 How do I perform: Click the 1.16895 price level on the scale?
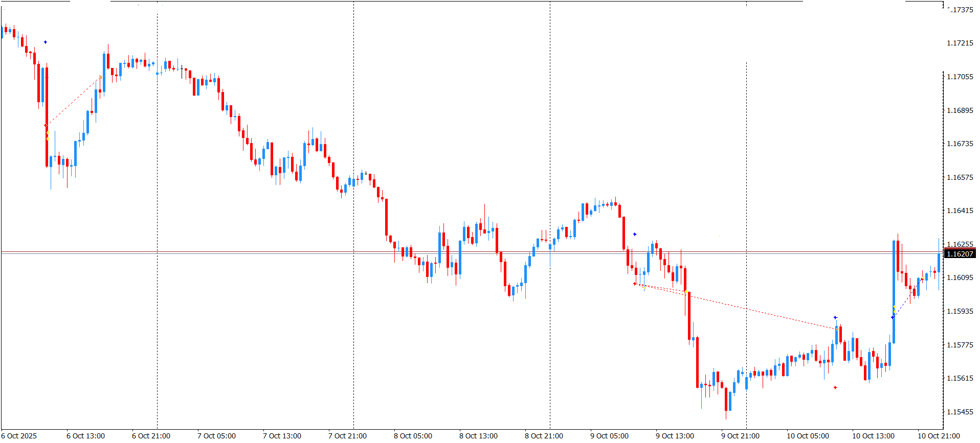960,110
